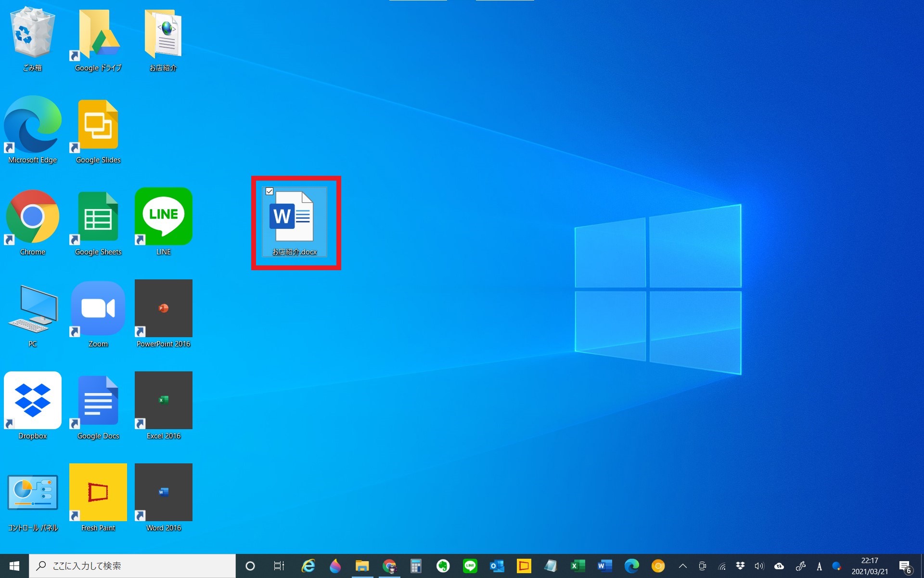Image resolution: width=924 pixels, height=578 pixels.
Task: Open Fresh Paint from the taskbar
Action: [x=524, y=566]
